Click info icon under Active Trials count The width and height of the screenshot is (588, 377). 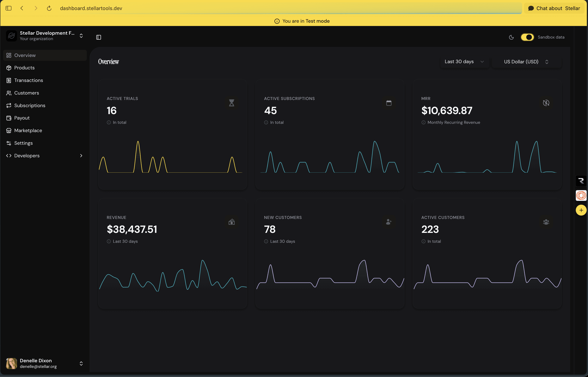coord(109,122)
